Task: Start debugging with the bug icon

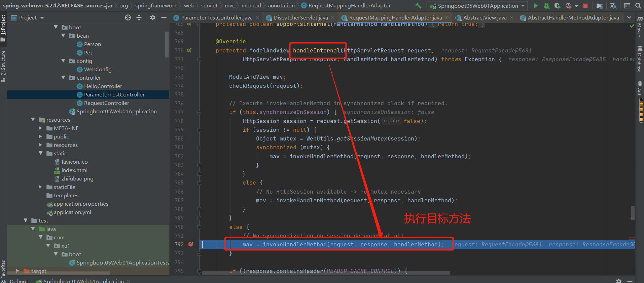Action: [546, 6]
